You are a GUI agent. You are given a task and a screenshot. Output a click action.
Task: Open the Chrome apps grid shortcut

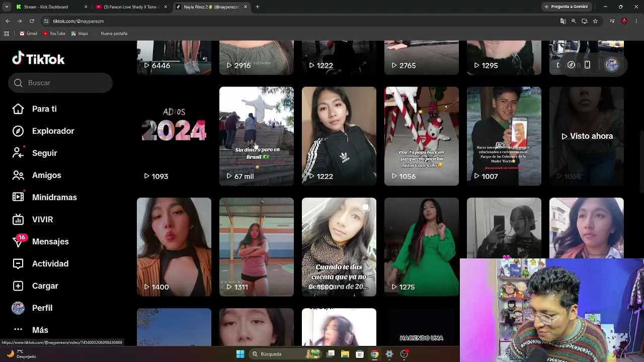pyautogui.click(x=7, y=34)
